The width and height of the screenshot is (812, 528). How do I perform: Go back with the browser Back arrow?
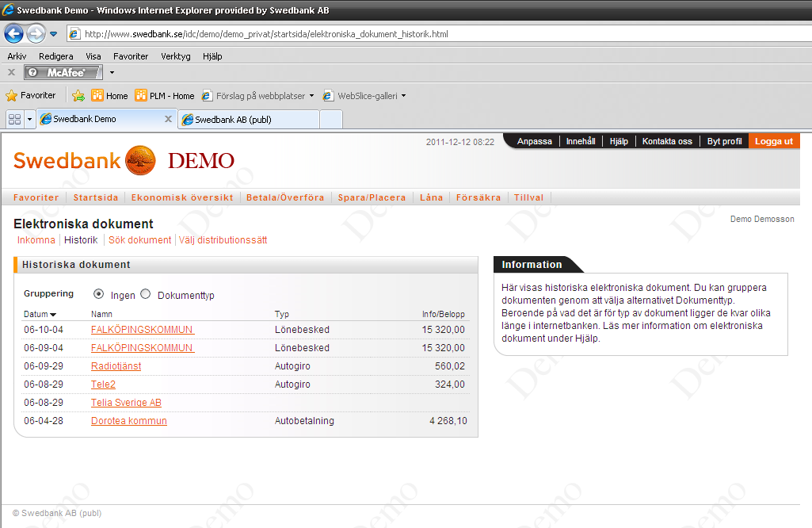14,34
